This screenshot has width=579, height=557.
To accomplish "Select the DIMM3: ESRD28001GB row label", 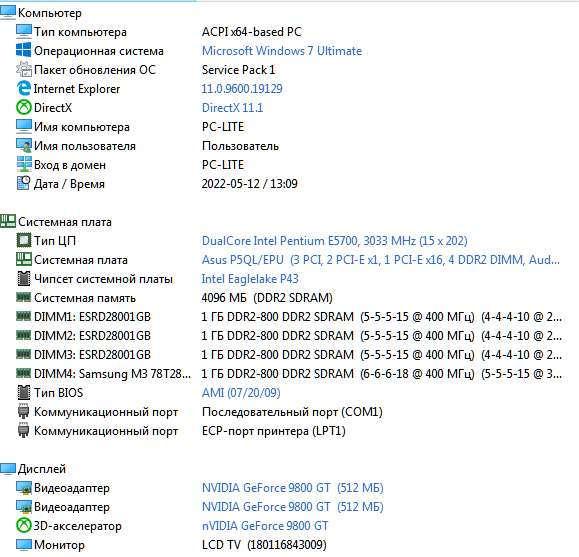I will [92, 355].
